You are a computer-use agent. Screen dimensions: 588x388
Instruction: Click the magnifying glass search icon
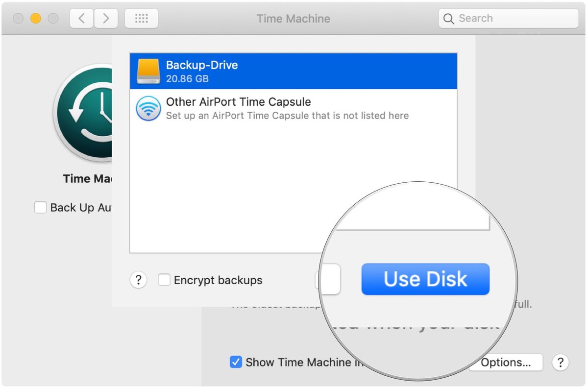448,18
